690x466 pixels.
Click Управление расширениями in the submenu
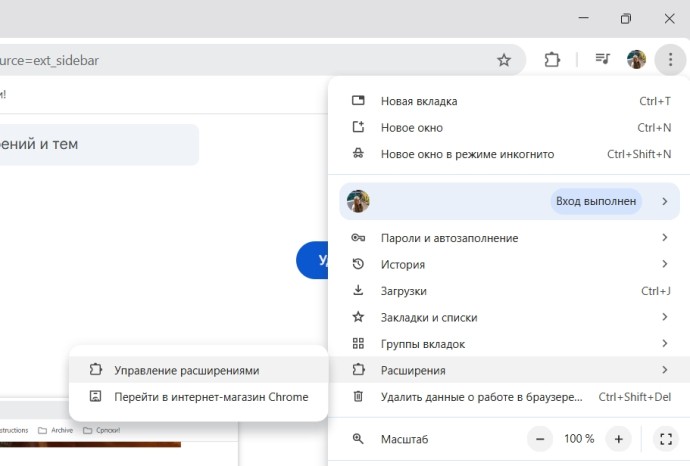click(x=186, y=370)
